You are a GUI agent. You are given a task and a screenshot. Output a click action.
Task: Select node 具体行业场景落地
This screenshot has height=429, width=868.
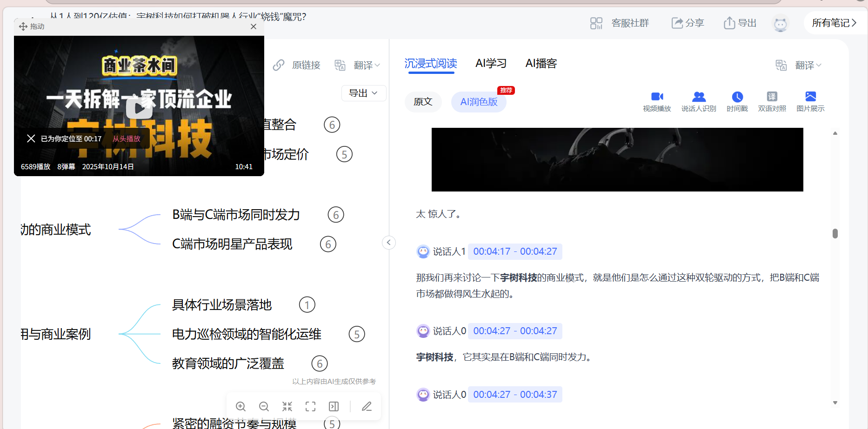(222, 305)
